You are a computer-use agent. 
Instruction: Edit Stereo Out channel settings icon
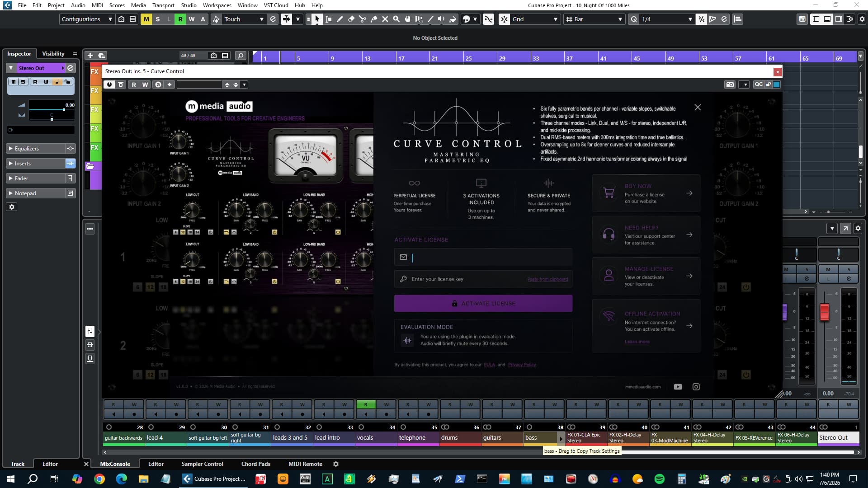tap(71, 68)
